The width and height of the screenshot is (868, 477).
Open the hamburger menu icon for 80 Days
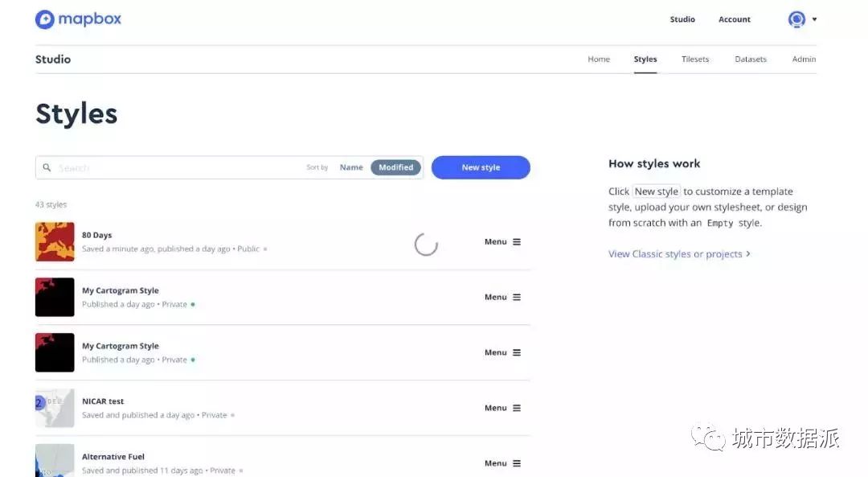(x=517, y=242)
